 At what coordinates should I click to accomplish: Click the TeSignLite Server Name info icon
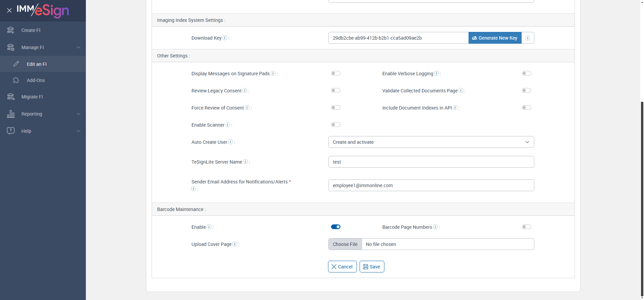[x=246, y=162]
